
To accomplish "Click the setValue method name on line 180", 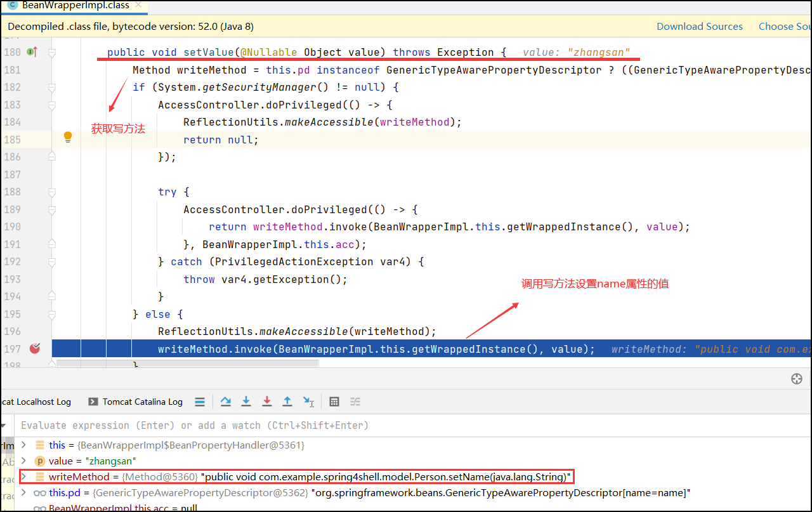I will (x=209, y=52).
